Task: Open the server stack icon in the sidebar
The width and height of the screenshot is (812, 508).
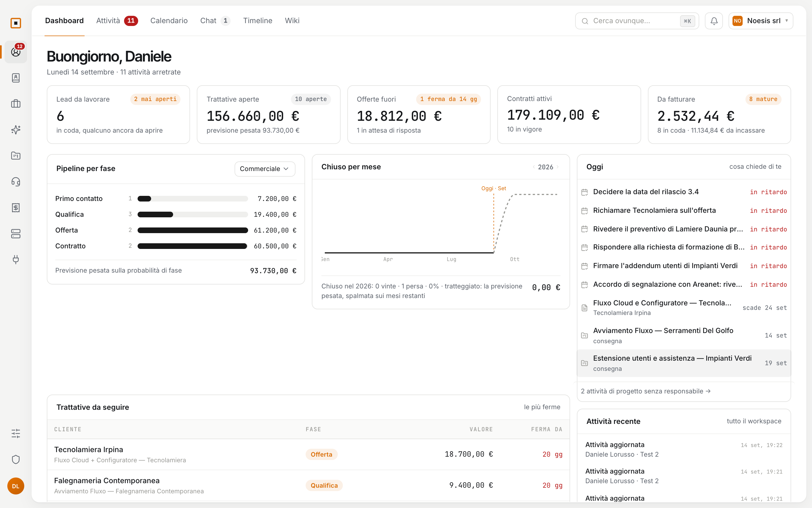Action: point(16,233)
